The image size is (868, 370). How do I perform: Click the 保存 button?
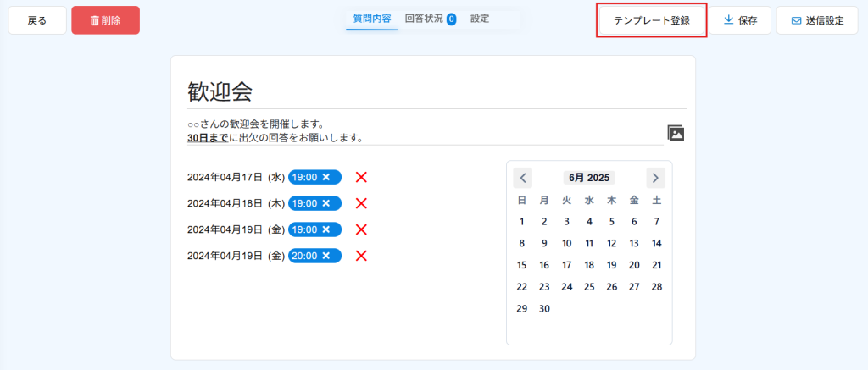[x=740, y=21]
